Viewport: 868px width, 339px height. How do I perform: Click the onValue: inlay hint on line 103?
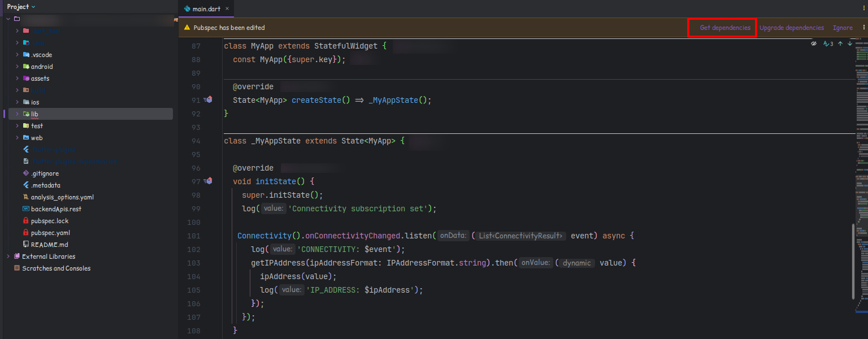pyautogui.click(x=536, y=263)
